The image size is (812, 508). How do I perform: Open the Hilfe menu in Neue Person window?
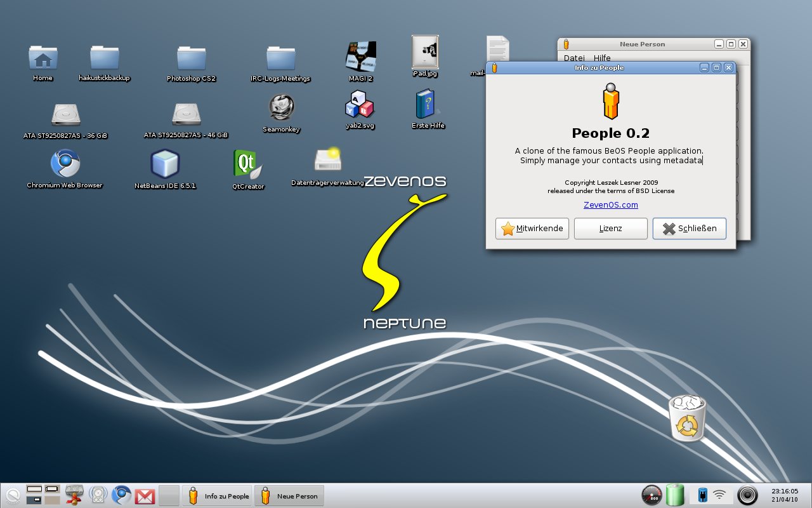point(602,58)
